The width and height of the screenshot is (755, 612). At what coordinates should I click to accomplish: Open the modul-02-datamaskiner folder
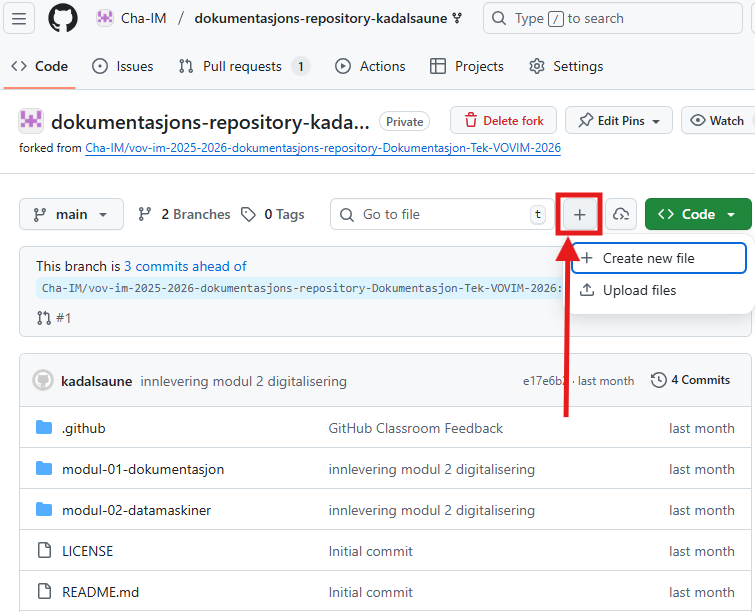136,510
